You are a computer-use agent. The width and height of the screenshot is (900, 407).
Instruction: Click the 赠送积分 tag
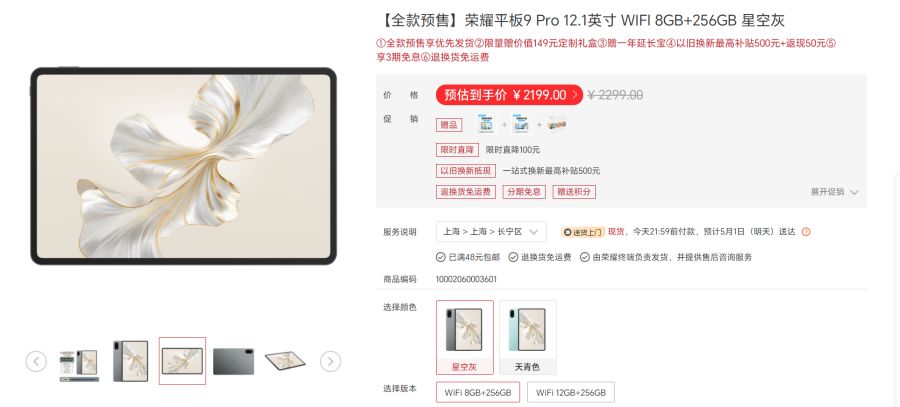(574, 192)
